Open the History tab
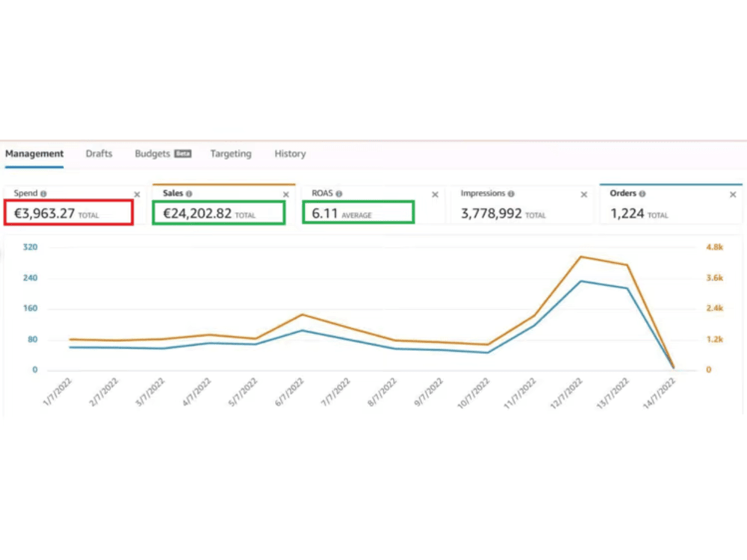This screenshot has height=560, width=747. (290, 154)
